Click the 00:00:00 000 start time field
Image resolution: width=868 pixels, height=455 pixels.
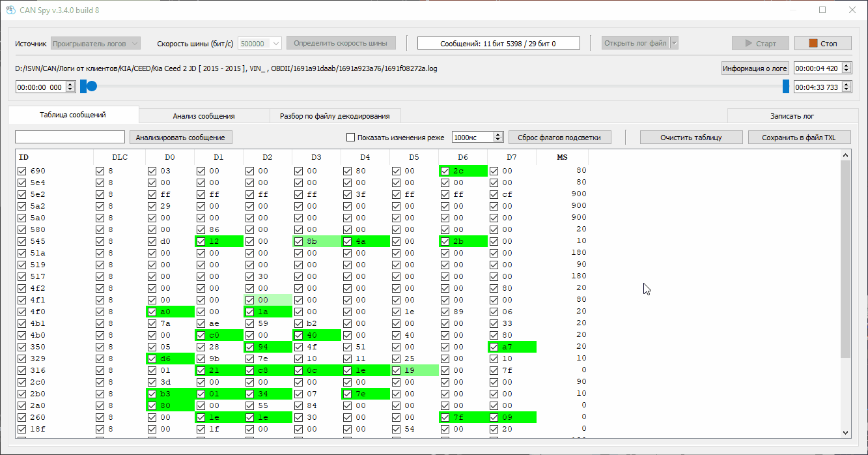click(x=39, y=87)
